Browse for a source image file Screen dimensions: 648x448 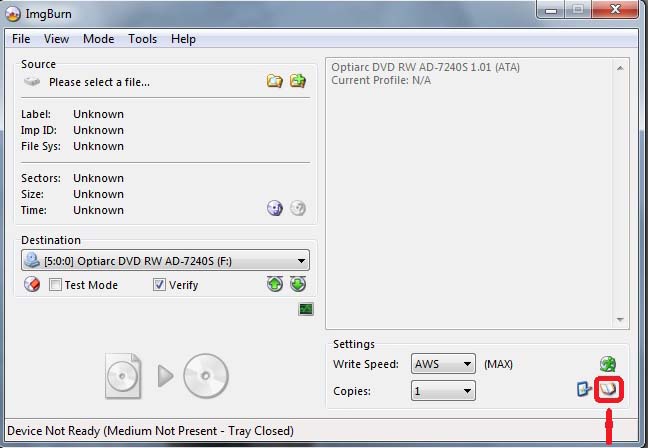pyautogui.click(x=274, y=81)
